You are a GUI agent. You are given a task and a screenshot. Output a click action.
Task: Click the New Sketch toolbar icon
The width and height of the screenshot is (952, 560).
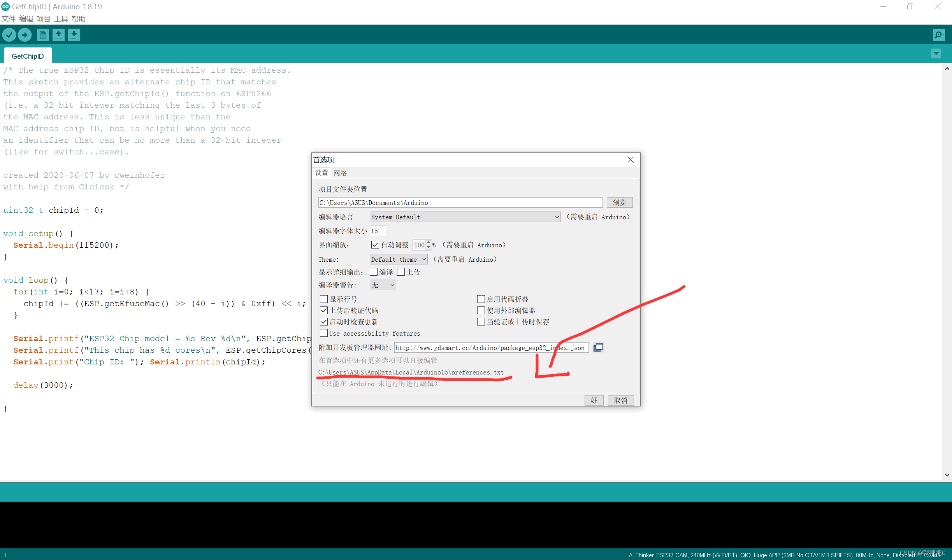click(41, 35)
